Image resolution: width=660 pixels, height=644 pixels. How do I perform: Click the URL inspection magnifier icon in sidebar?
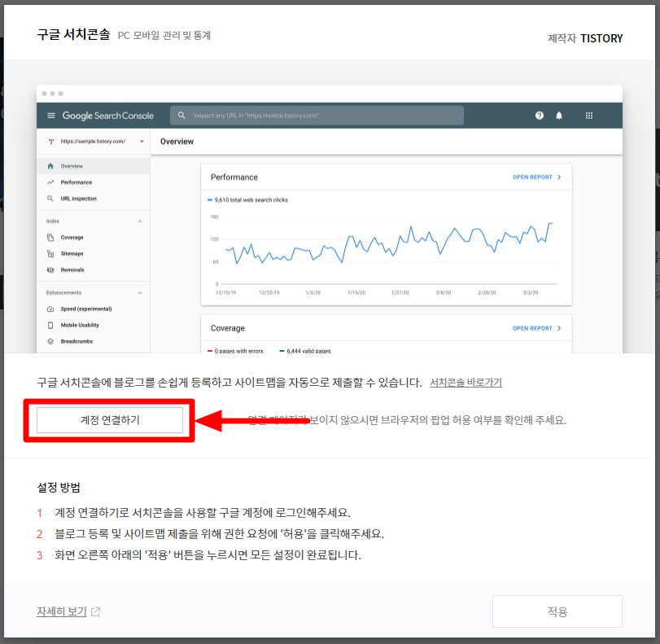50,199
